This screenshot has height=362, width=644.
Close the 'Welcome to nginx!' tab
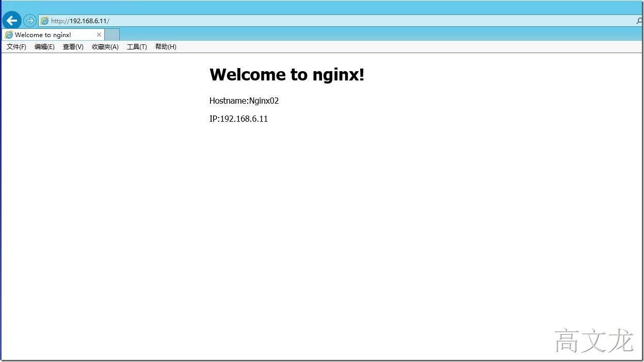pyautogui.click(x=99, y=35)
